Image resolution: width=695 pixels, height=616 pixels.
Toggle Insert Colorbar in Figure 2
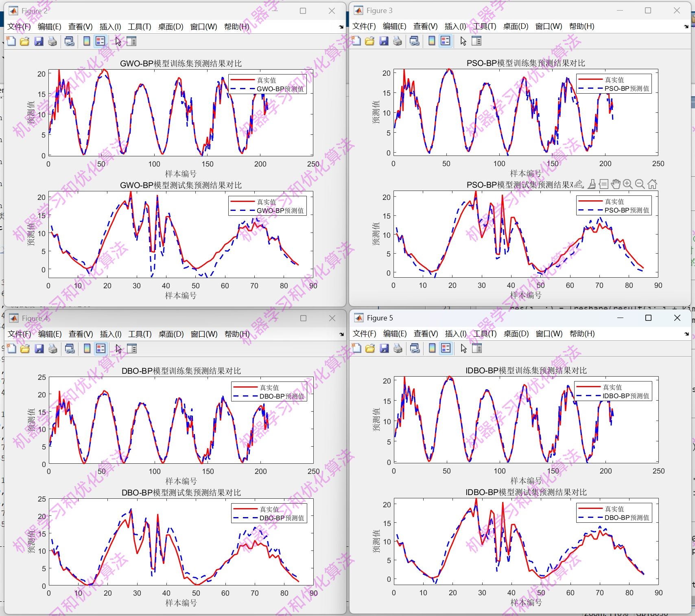(87, 41)
